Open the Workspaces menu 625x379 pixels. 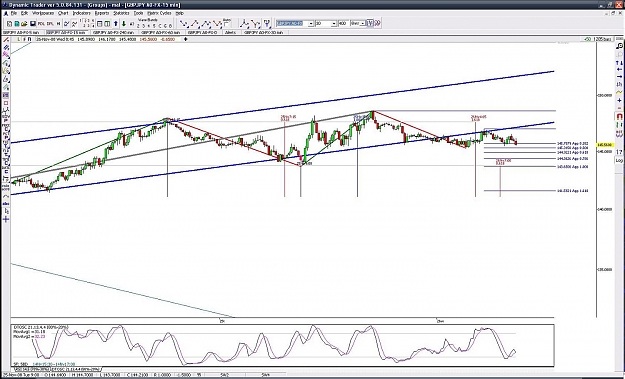pos(43,13)
